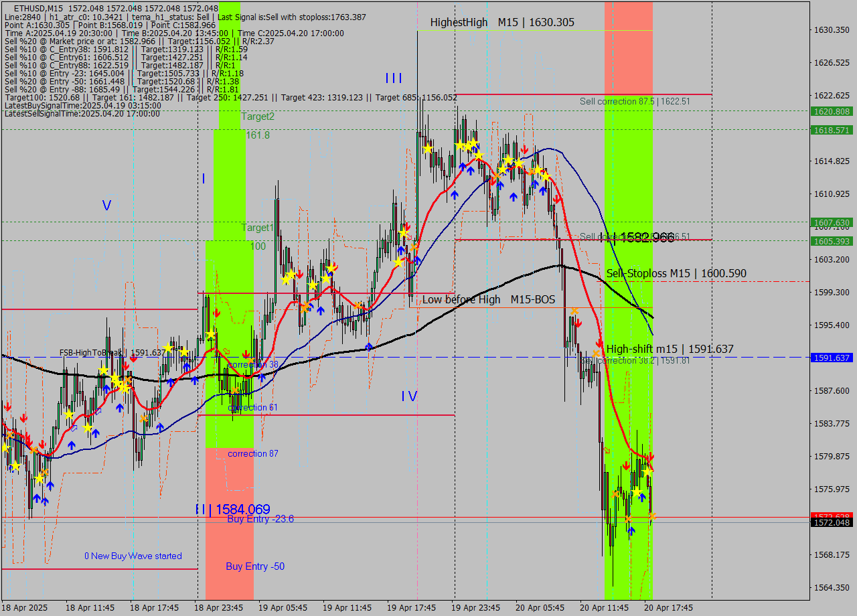Image resolution: width=857 pixels, height=616 pixels.
Task: Select the green 1605.393 price tag
Action: (832, 241)
